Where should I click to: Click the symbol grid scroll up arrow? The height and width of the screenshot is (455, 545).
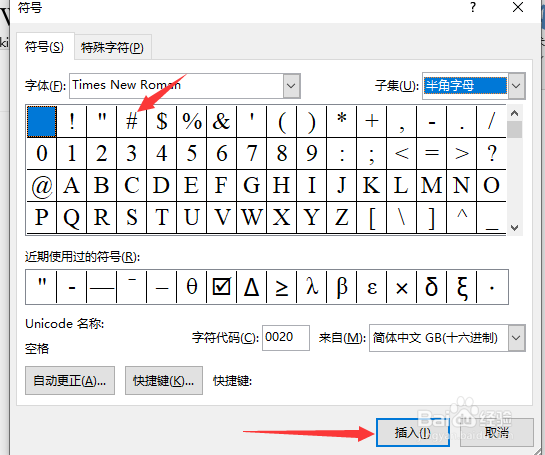pyautogui.click(x=515, y=113)
